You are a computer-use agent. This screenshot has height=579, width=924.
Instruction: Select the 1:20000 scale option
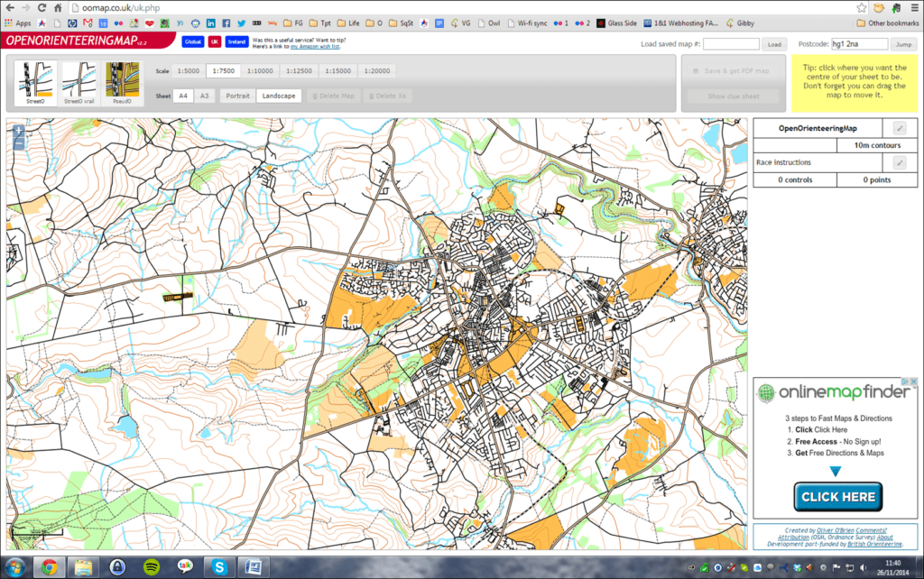click(x=376, y=69)
